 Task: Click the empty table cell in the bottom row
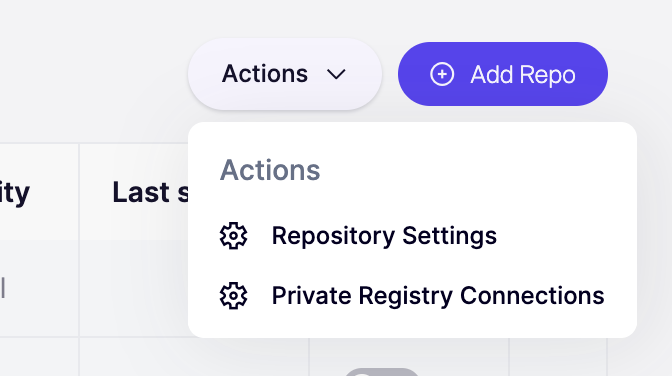pyautogui.click(x=193, y=357)
